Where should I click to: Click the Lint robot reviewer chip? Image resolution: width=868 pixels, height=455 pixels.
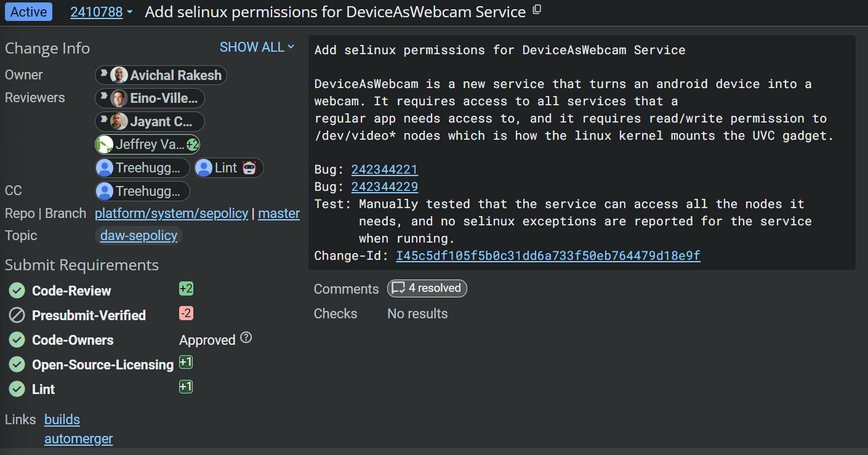pos(229,167)
